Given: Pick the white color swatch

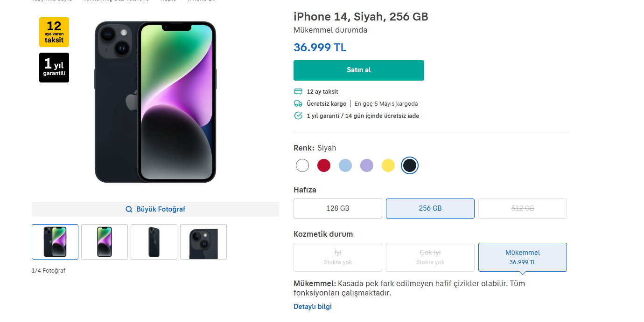Looking at the screenshot, I should tap(302, 165).
